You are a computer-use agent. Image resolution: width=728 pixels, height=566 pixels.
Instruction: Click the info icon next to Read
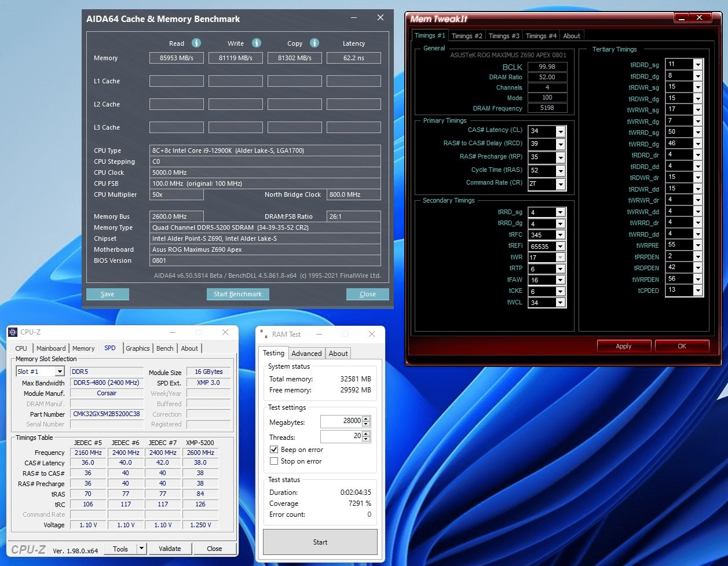click(x=196, y=43)
